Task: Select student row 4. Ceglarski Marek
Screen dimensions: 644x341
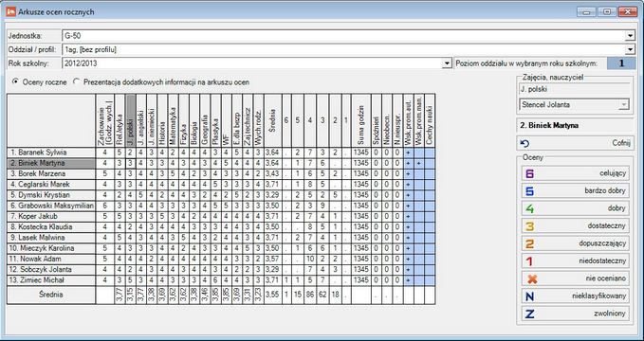Action: pos(51,185)
